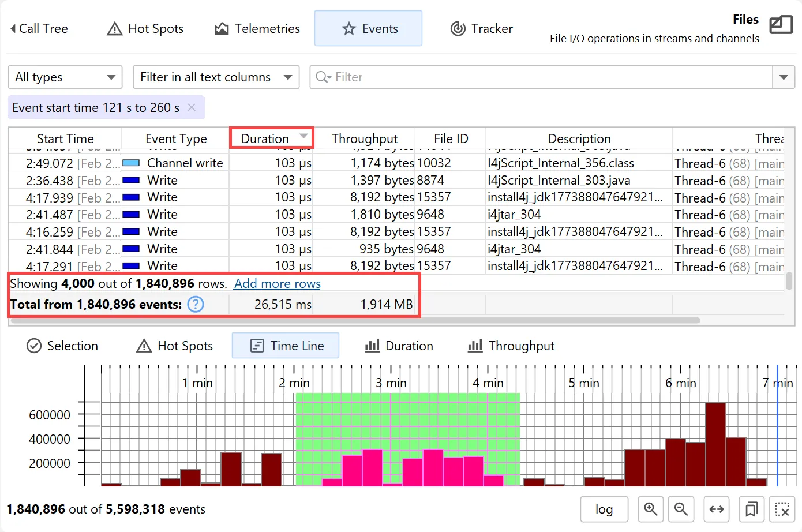The image size is (802, 532).
Task: Expand the filter field options arrow
Action: [x=784, y=77]
